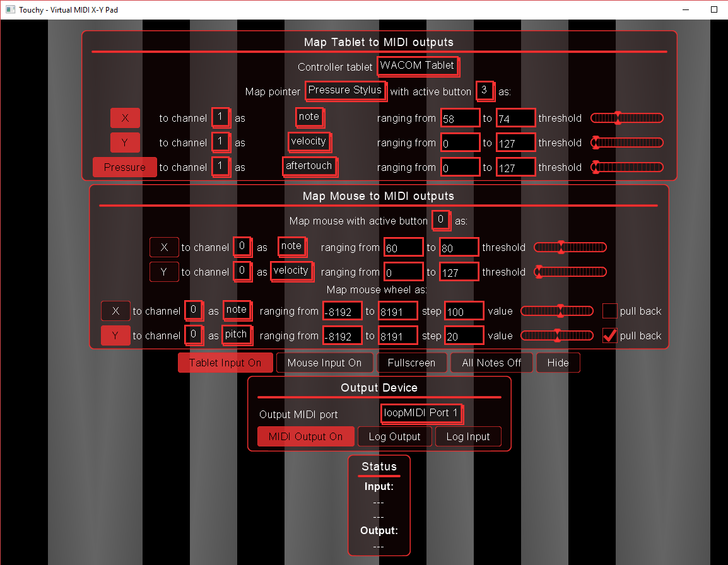This screenshot has height=565, width=728.
Task: Adjust tablet Pressure threshold slider
Action: coord(627,167)
